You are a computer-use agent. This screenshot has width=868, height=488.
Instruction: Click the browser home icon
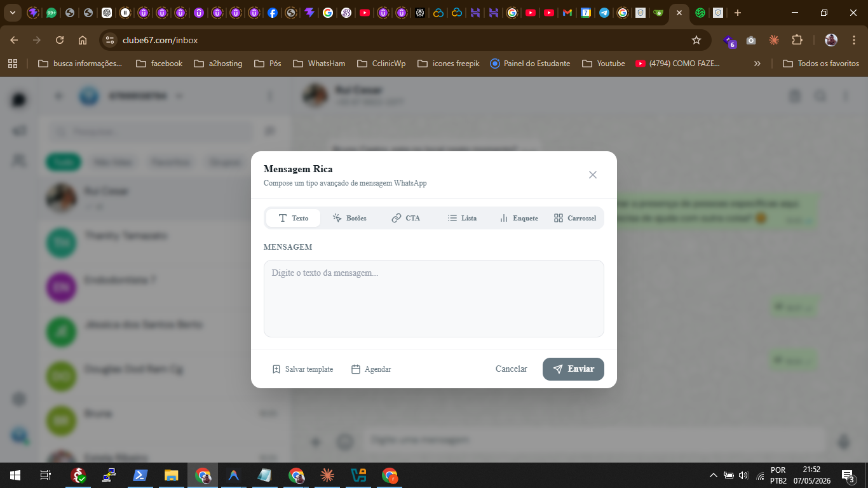click(x=83, y=40)
